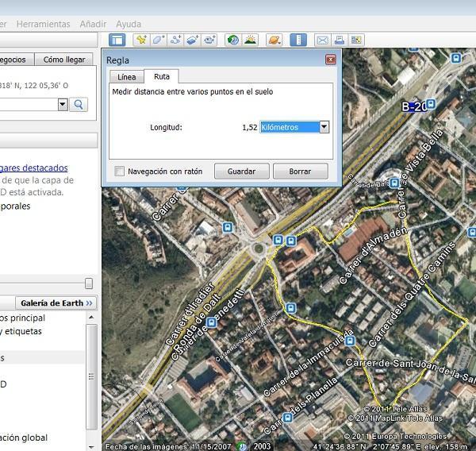476x451 pixels.
Task: Print using the printer toolbar icon
Action: (x=339, y=40)
